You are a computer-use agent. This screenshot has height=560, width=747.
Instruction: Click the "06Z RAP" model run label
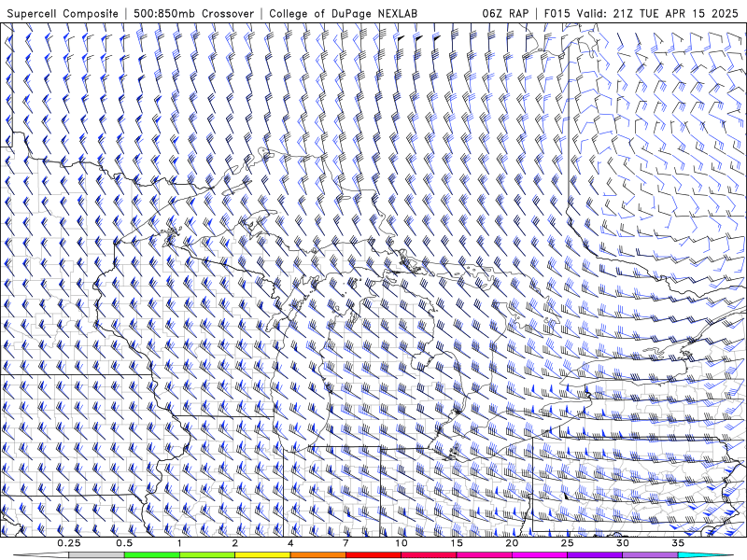(x=505, y=13)
